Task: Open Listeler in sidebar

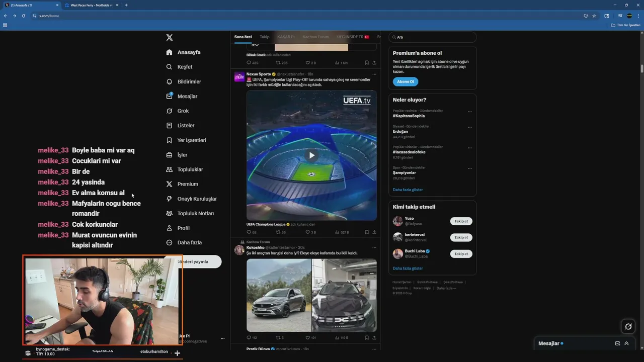Action: (180, 125)
